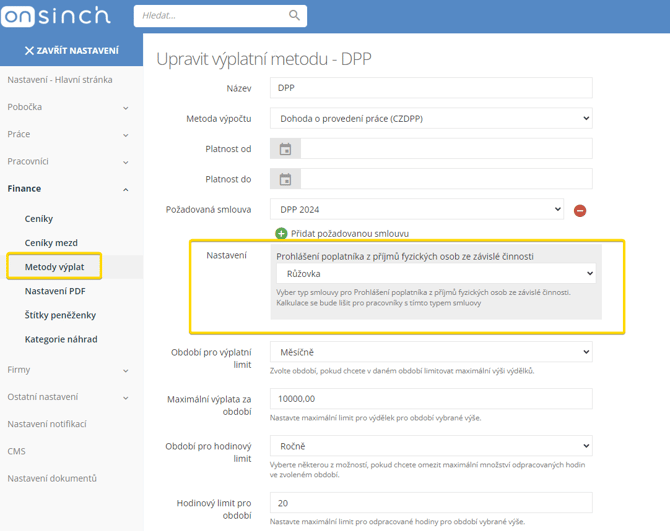
Task: Select Ceníky mezd in sidebar
Action: pyautogui.click(x=51, y=243)
